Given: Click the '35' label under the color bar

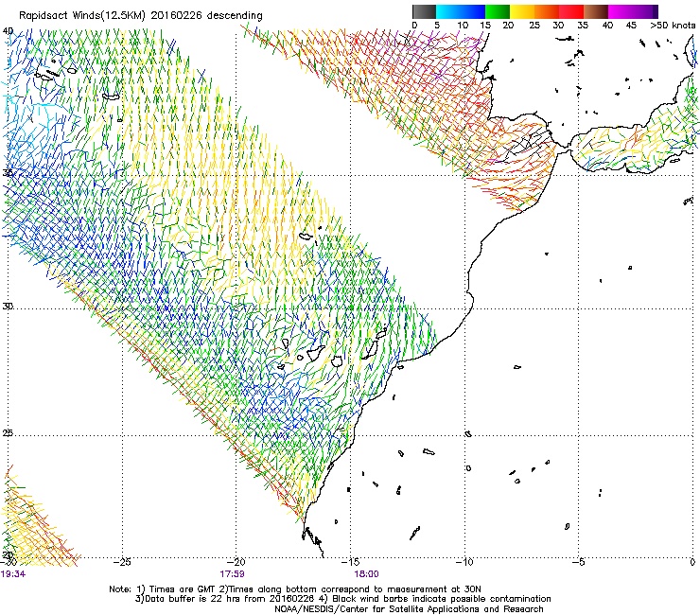Looking at the screenshot, I should [583, 26].
